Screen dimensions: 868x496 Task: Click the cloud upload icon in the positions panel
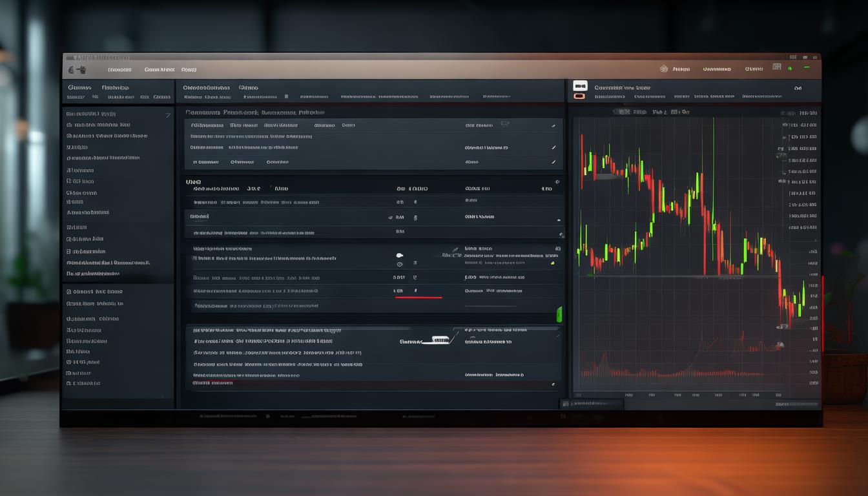pyautogui.click(x=399, y=255)
